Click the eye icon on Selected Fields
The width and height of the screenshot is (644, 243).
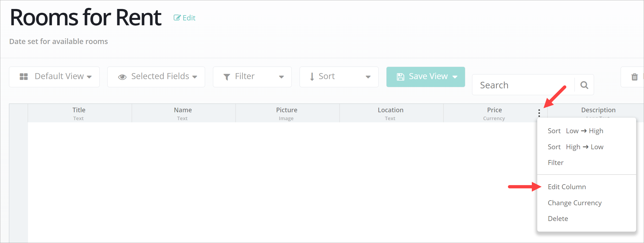click(122, 77)
